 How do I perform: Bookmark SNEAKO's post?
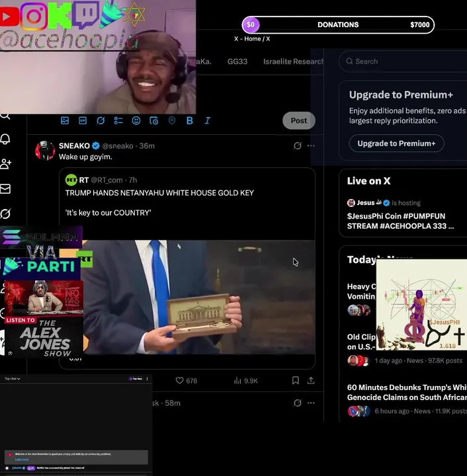pos(296,380)
